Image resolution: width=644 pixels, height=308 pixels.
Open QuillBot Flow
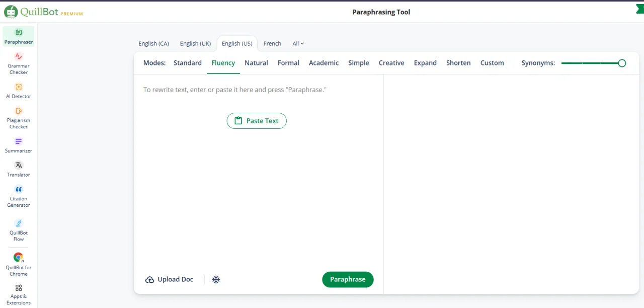click(19, 230)
